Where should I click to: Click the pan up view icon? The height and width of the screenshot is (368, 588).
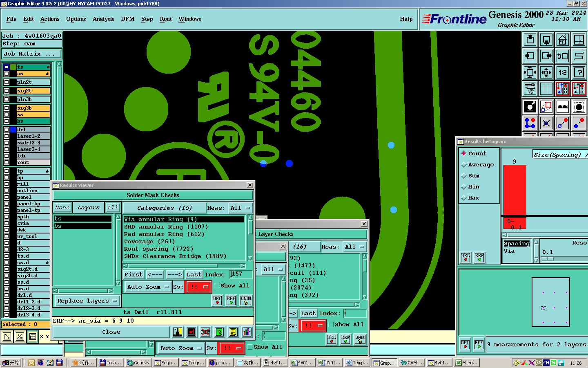530,40
